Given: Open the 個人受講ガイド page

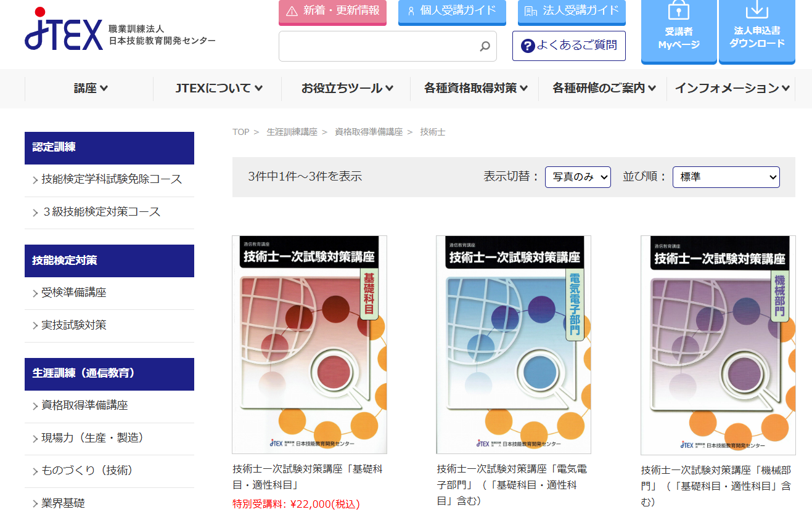Looking at the screenshot, I should coord(452,12).
